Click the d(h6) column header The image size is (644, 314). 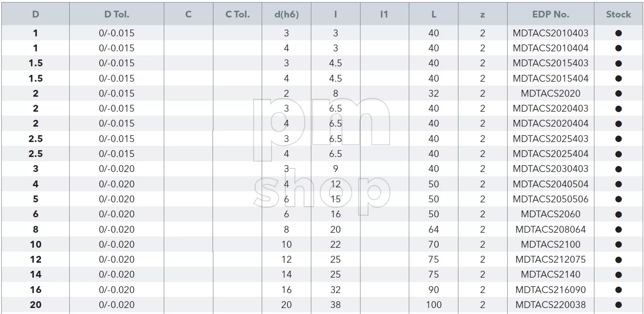[287, 14]
